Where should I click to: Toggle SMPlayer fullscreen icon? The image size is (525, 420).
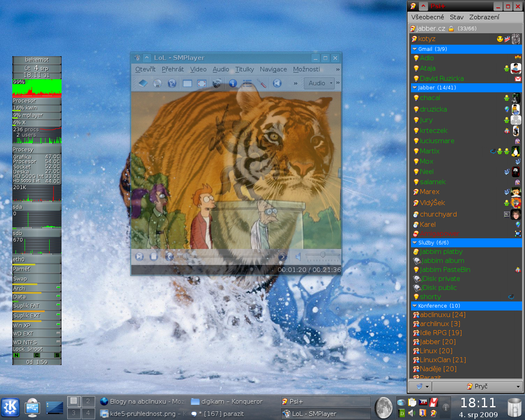(x=202, y=83)
